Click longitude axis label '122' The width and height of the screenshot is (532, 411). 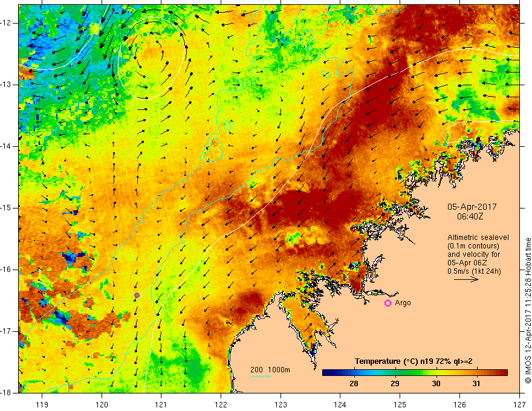point(221,404)
